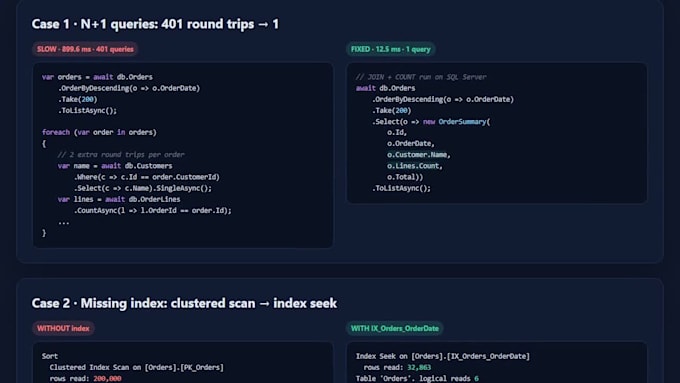Click the line ".Where(c => c.Id == order.CustomerId)"
The image size is (680, 383).
pos(147,177)
